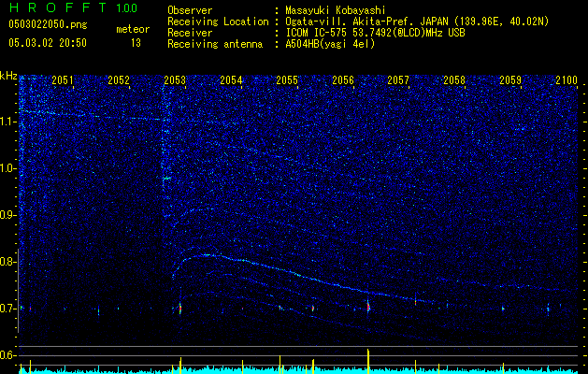
Task: Click the Receiving Location label
Action: (x=218, y=22)
